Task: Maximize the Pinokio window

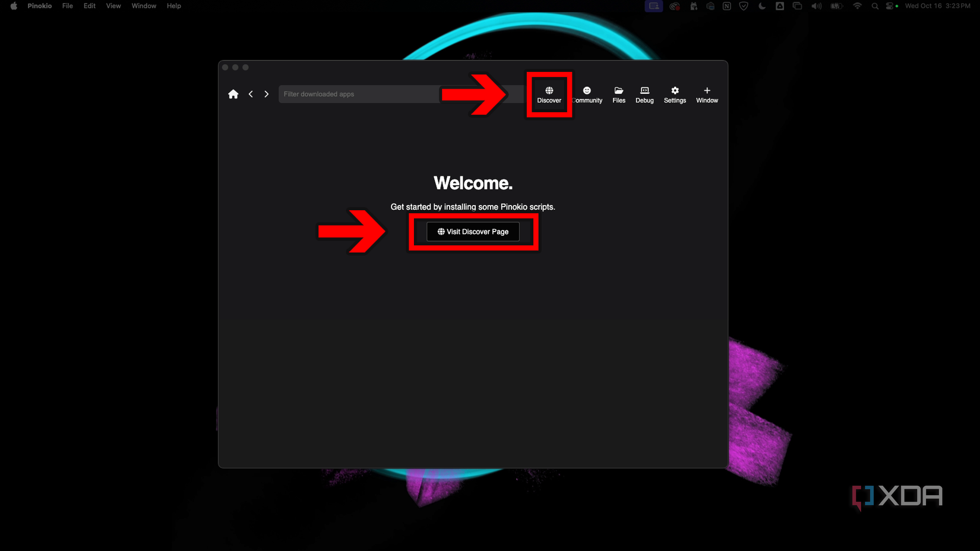Action: tap(245, 67)
